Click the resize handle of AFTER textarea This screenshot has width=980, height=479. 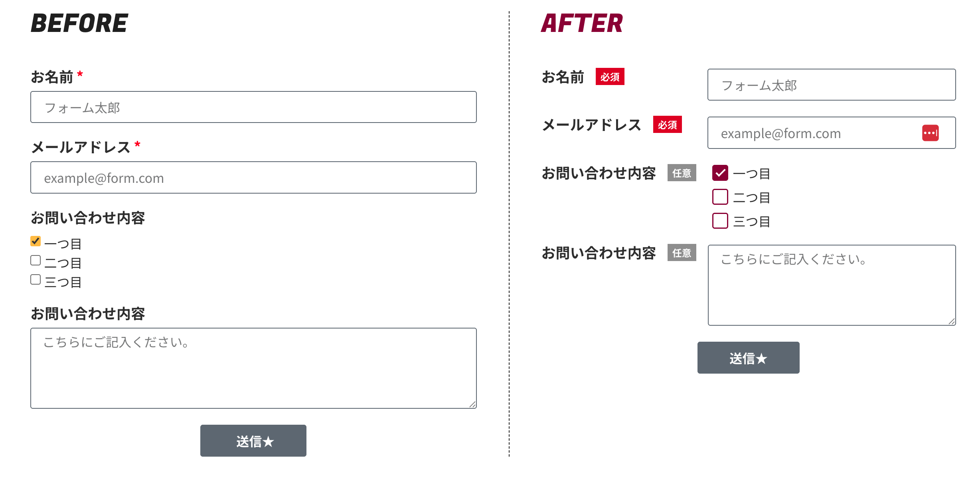pyautogui.click(x=952, y=321)
